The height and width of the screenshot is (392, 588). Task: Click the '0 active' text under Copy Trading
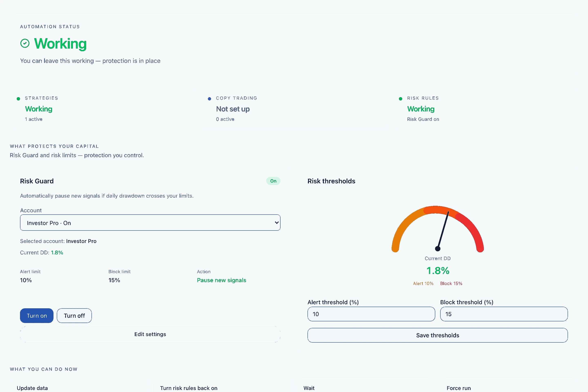[225, 119]
